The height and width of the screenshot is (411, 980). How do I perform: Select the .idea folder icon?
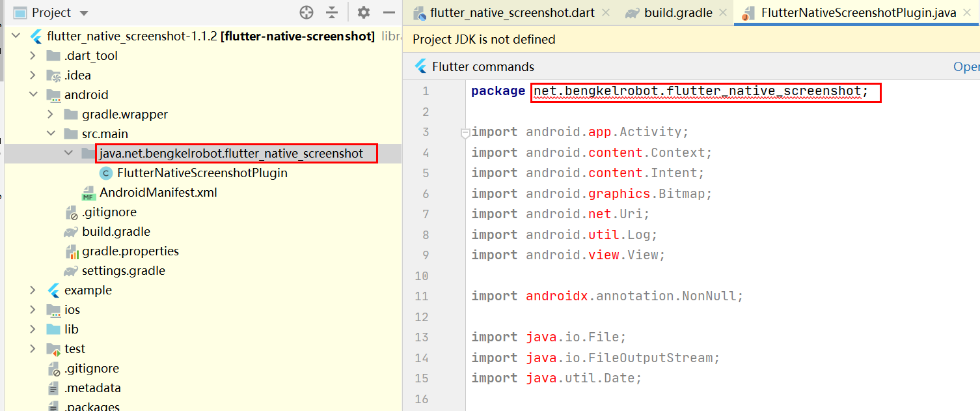coord(53,76)
